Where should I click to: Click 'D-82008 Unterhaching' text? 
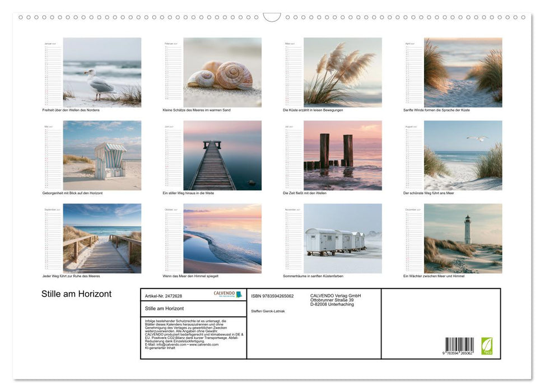(332, 304)
